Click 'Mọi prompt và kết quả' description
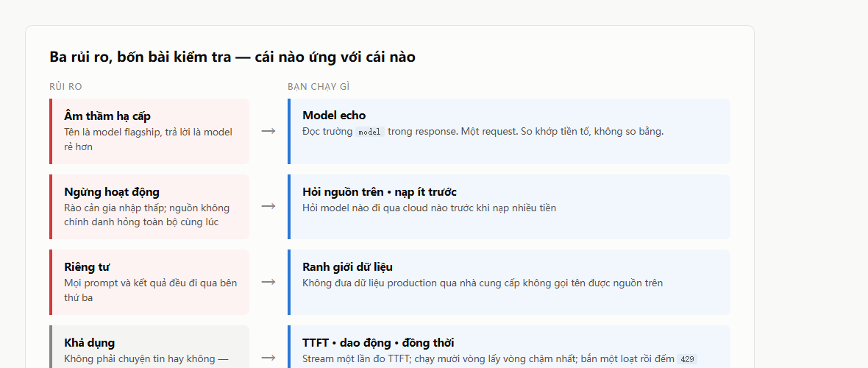The image size is (868, 368). pyautogui.click(x=151, y=290)
